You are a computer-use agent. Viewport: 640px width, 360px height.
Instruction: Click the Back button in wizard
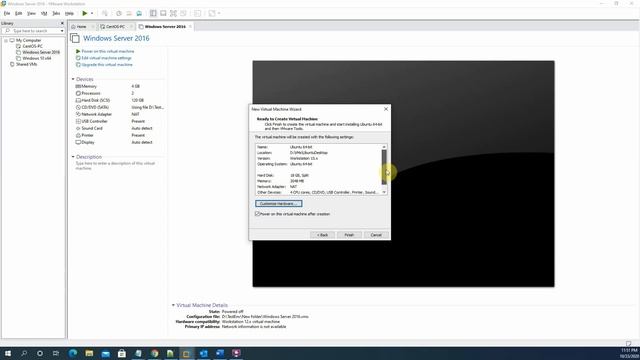[322, 235]
